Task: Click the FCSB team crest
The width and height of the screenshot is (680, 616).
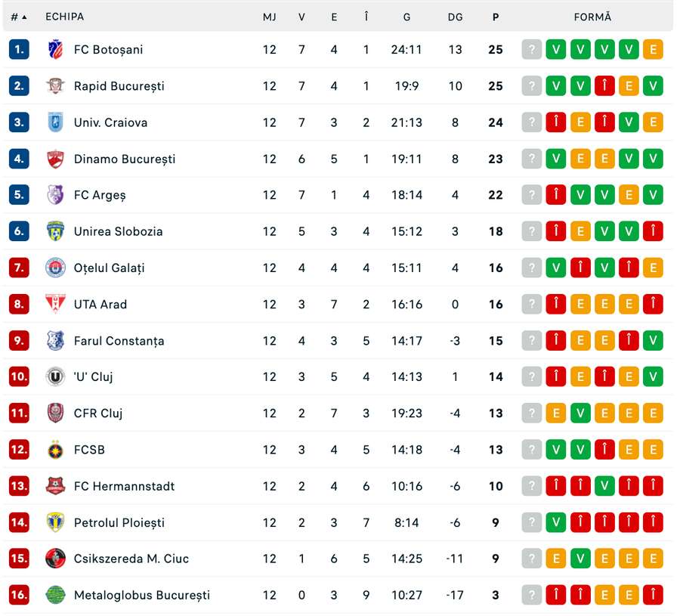Action: [55, 450]
